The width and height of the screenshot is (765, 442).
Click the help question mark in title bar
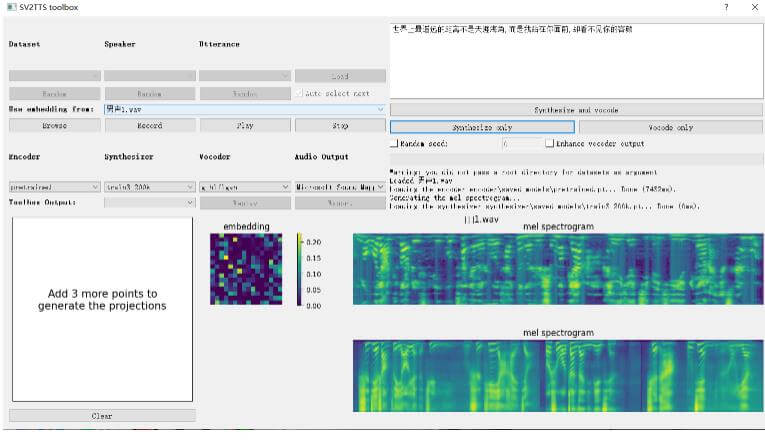click(x=725, y=7)
